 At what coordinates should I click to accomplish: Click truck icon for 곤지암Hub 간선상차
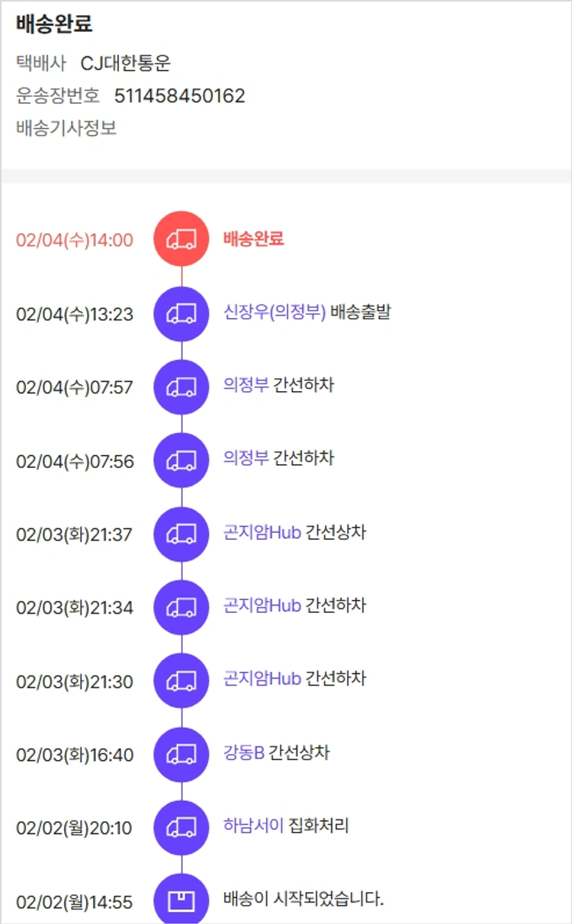182,534
